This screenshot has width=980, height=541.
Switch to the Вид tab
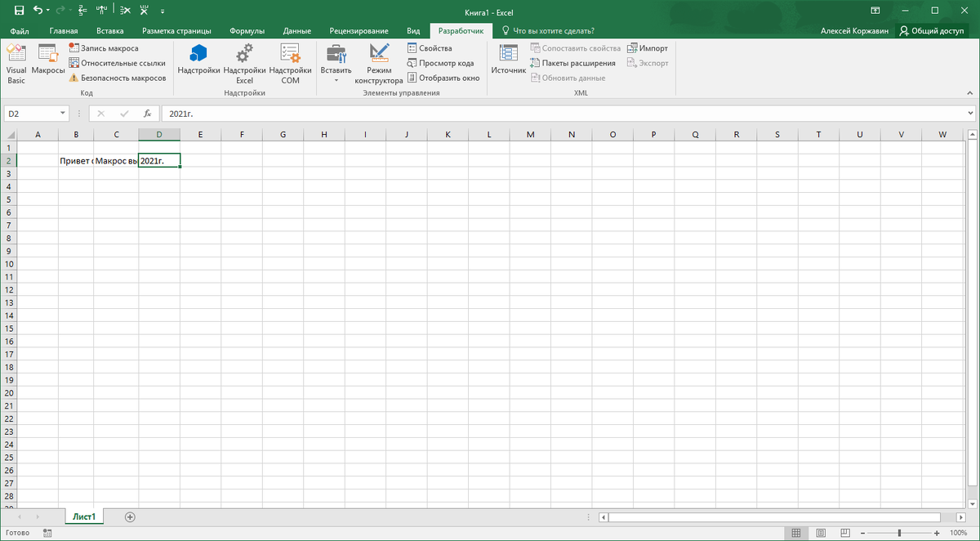(413, 30)
